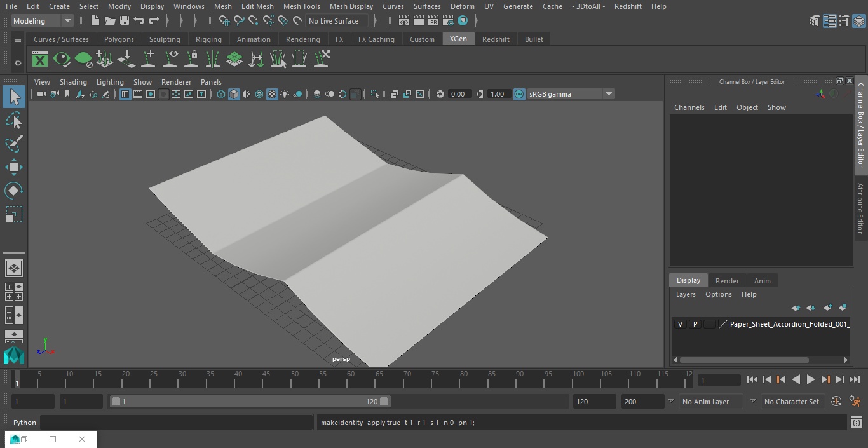Screen dimensions: 868x448
Task: Select the Scale tool in toolbox
Action: (x=14, y=214)
